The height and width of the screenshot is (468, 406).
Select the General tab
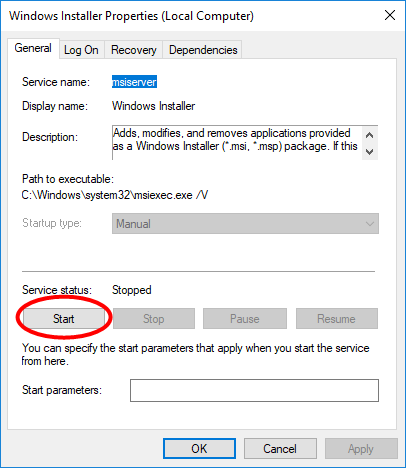pyautogui.click(x=33, y=48)
